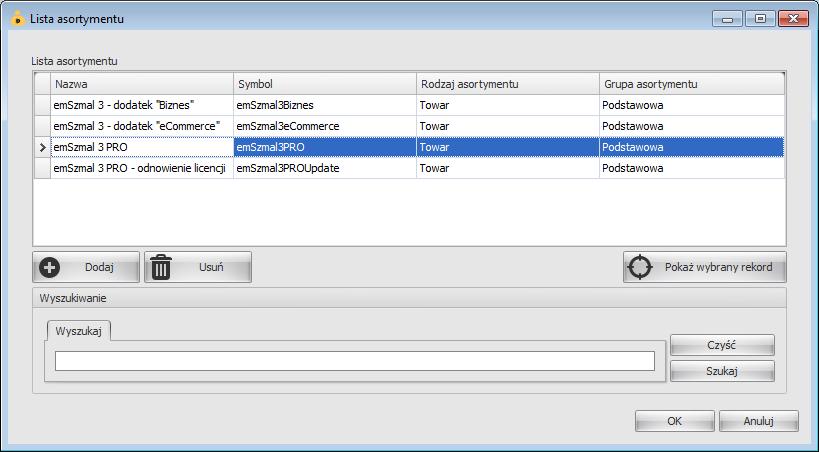819x452 pixels.
Task: Click highlighted symbol cell emSzmal3PRO
Action: [325, 147]
